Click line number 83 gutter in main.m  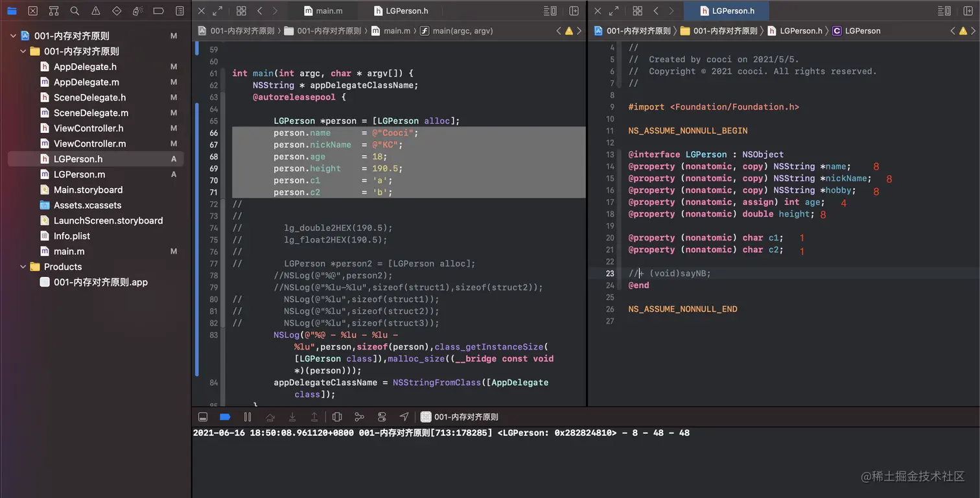click(213, 335)
